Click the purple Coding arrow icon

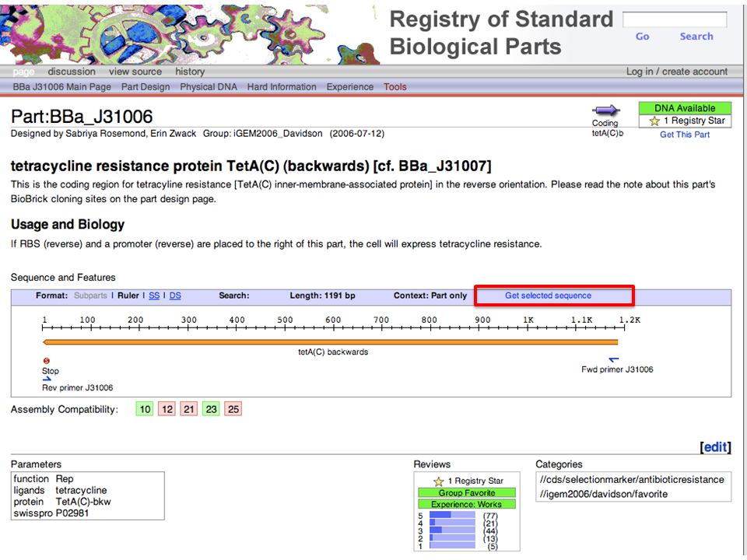click(605, 110)
